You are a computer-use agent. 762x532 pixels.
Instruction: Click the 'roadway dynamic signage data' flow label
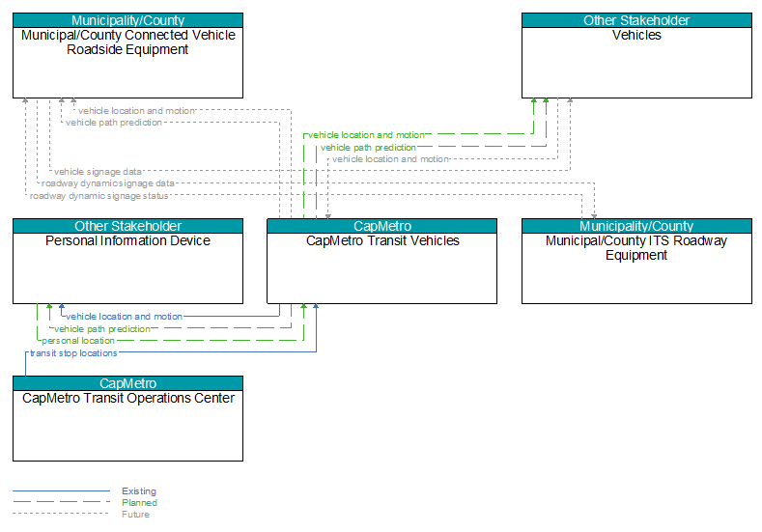coord(108,183)
